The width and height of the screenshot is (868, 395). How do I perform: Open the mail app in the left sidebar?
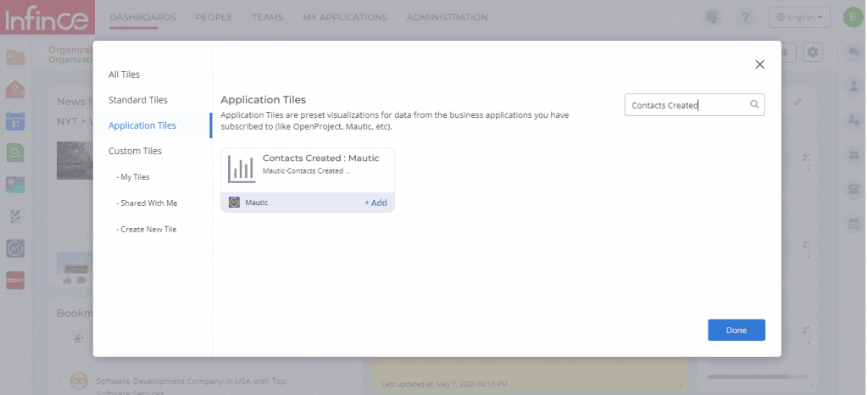coord(15,89)
